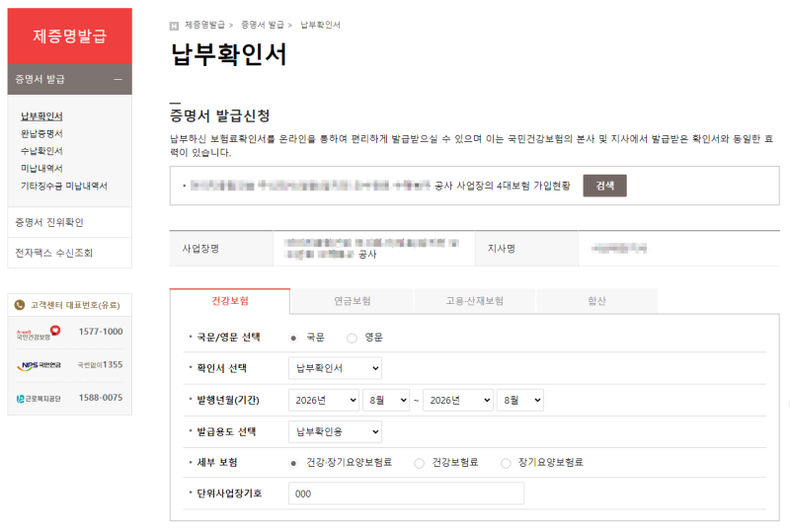Click the 사업장명 label cell
Viewport: 790px width, 532px height.
(221, 249)
